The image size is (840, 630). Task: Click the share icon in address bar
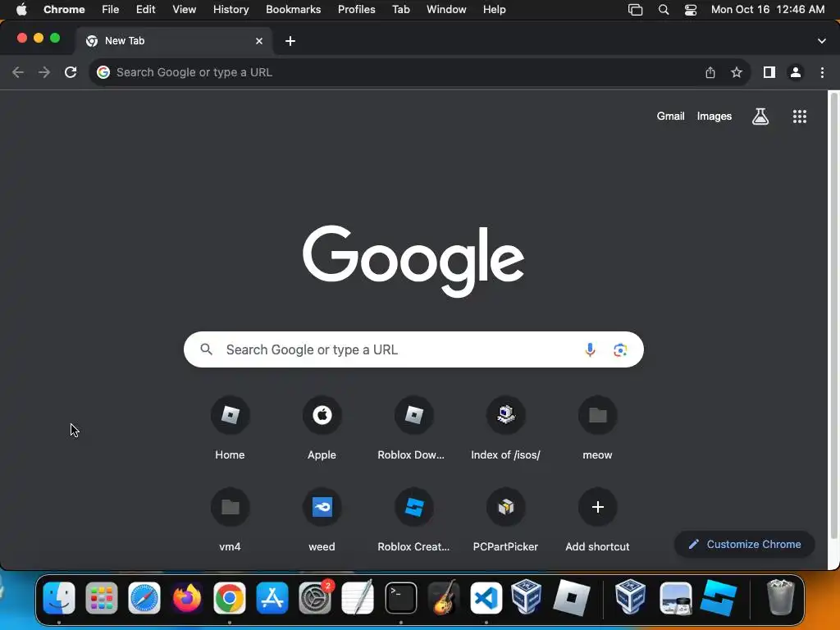(710, 72)
